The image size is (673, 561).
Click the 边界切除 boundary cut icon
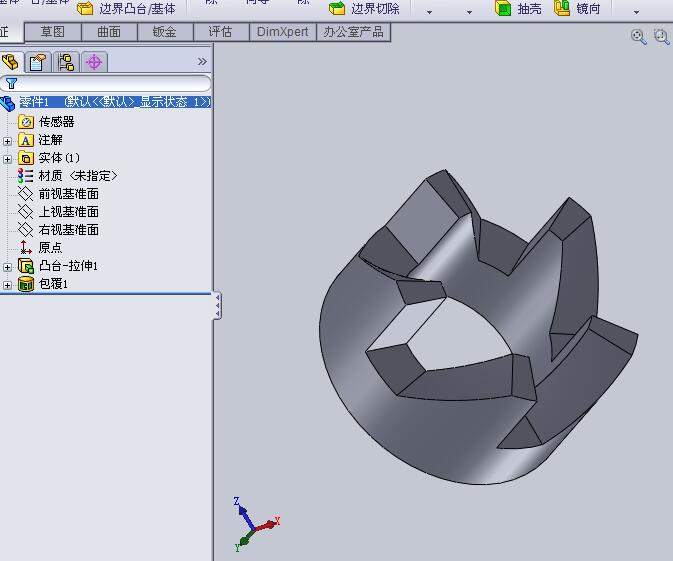coord(337,8)
